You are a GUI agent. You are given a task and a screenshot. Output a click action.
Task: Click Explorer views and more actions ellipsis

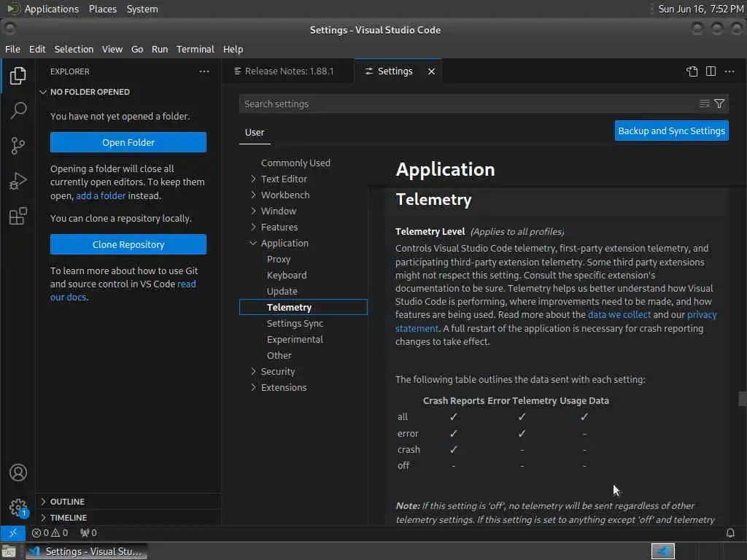204,71
